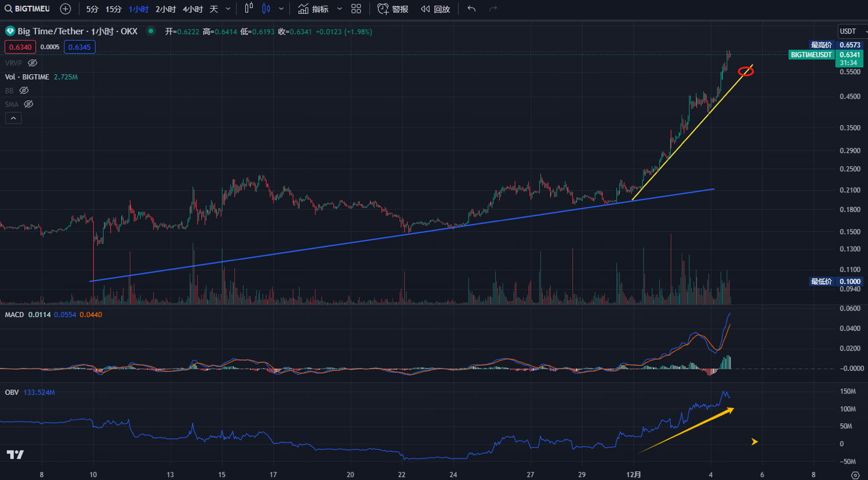868x480 pixels.
Task: Create an alert with 警报
Action: pos(393,9)
